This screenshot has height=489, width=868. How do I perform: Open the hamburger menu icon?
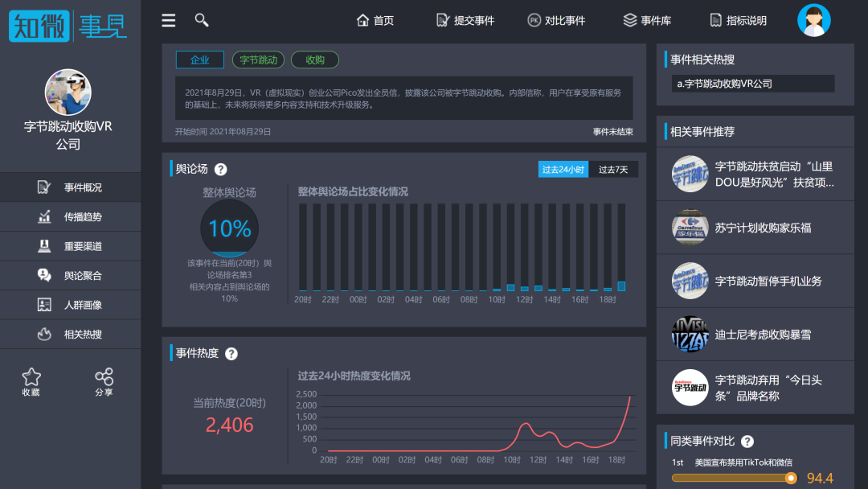click(168, 20)
